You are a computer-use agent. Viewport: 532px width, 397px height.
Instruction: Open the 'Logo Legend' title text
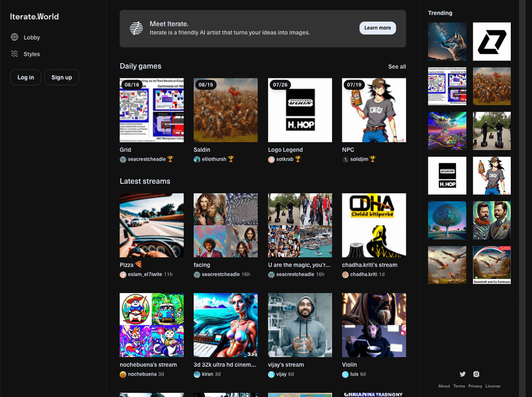[x=285, y=150]
